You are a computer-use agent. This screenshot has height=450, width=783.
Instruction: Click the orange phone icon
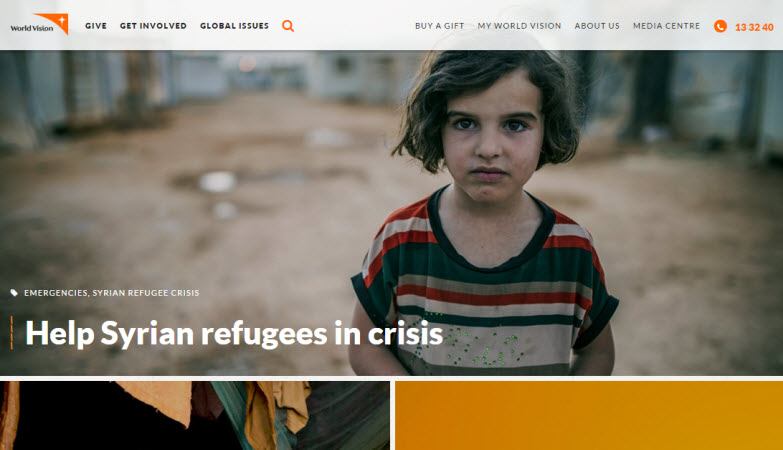coord(720,26)
